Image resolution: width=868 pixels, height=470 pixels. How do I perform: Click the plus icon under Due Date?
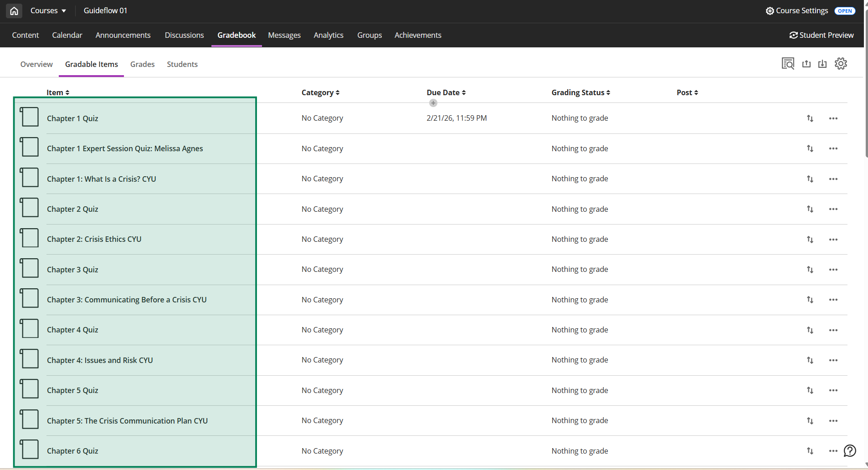click(x=433, y=103)
